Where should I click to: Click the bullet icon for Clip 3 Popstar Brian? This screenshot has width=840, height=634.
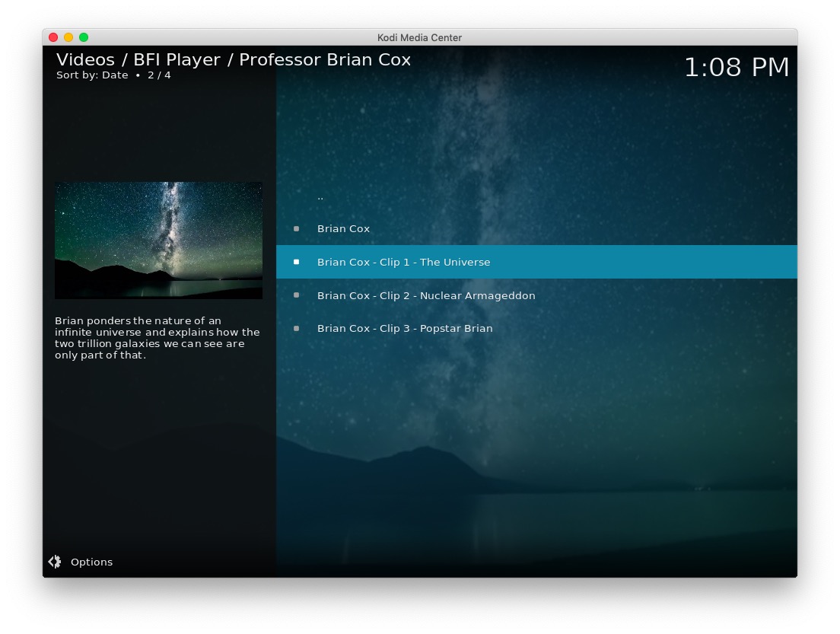coord(297,329)
